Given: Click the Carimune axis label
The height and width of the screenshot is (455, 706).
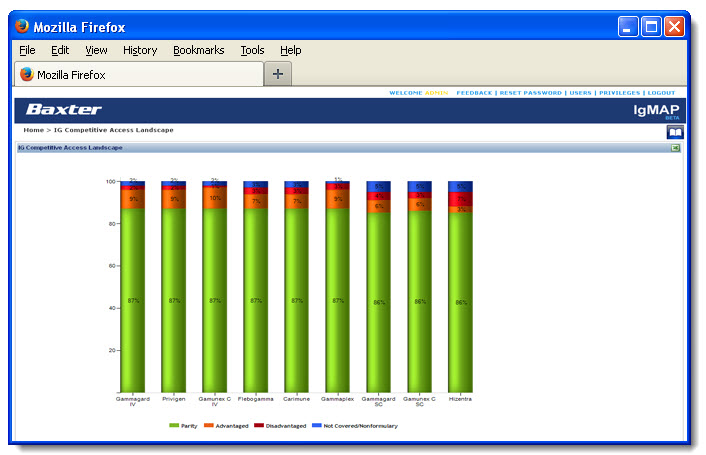Looking at the screenshot, I should [x=297, y=399].
